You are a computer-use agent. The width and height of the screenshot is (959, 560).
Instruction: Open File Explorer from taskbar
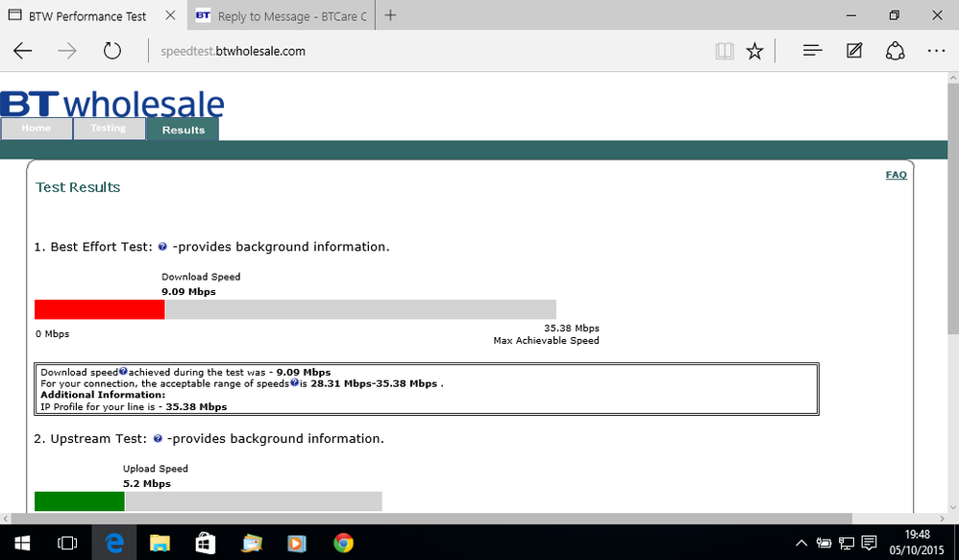click(x=160, y=543)
